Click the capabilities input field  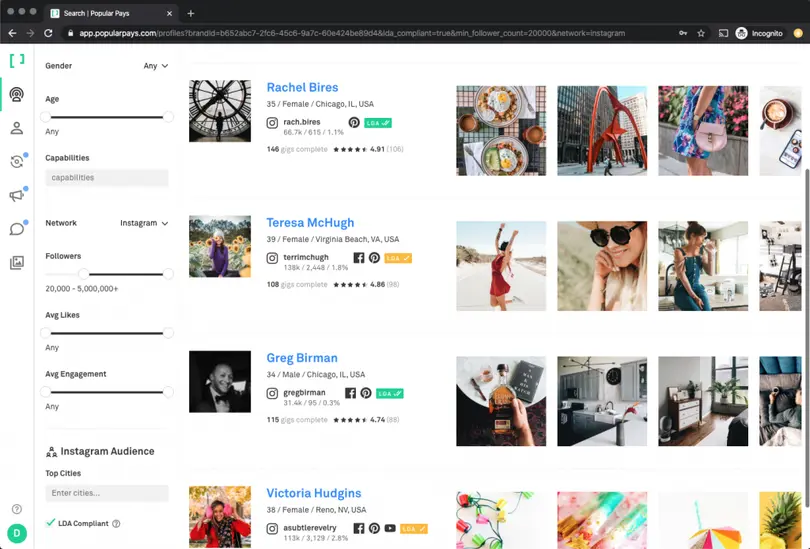click(107, 178)
